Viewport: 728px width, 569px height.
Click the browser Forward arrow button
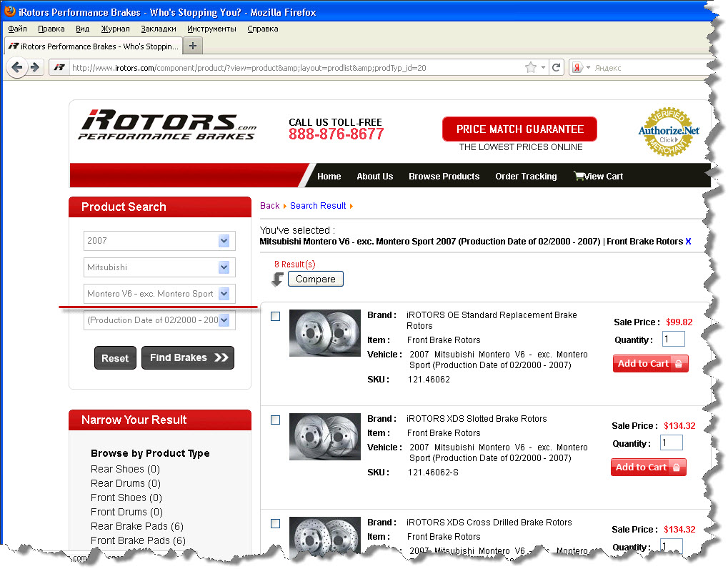[34, 68]
